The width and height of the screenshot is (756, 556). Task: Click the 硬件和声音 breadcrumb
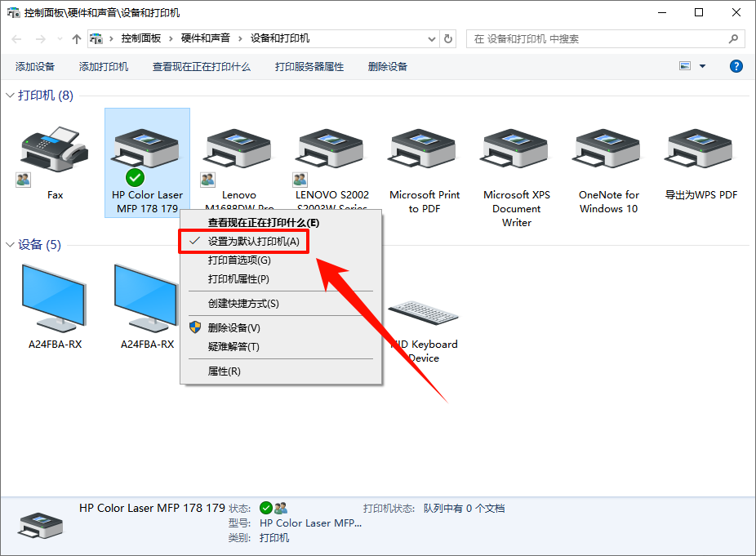tap(206, 38)
